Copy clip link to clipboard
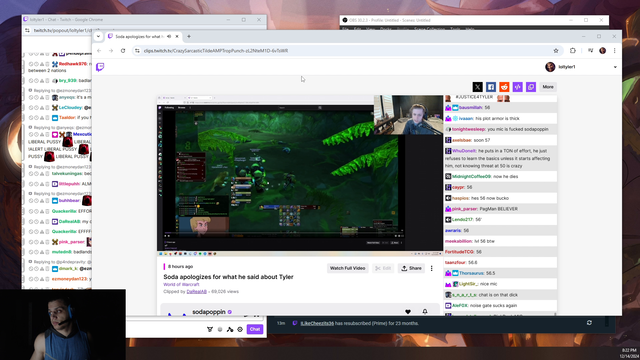The image size is (640, 360). [531, 87]
